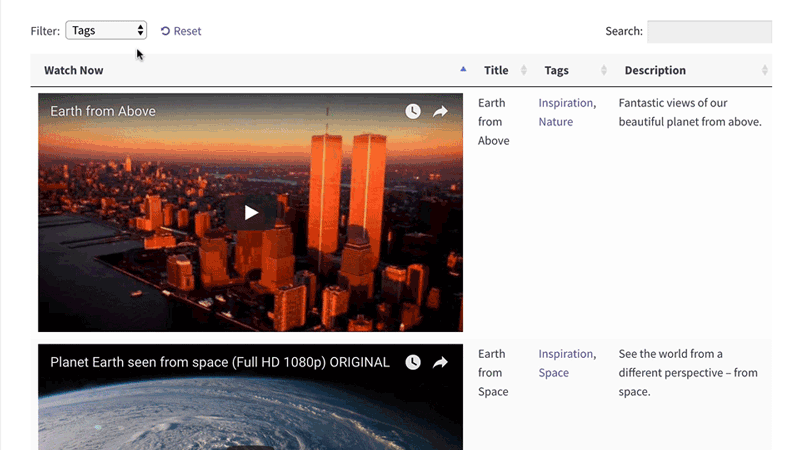Open Inspiration tag in first row
The image size is (800, 450).
(565, 103)
